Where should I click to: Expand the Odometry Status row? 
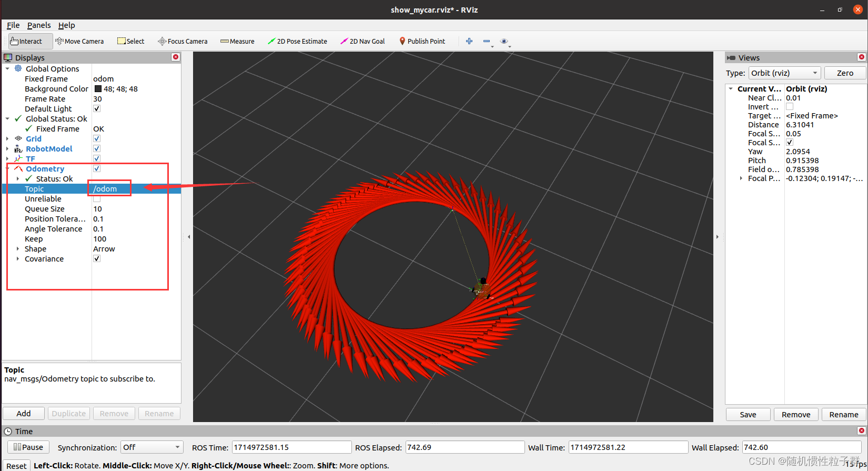point(18,178)
